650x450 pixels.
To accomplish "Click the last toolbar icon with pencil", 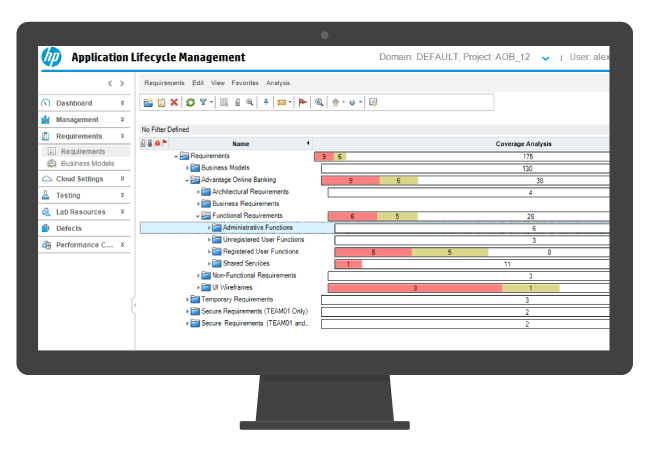I will tap(373, 102).
